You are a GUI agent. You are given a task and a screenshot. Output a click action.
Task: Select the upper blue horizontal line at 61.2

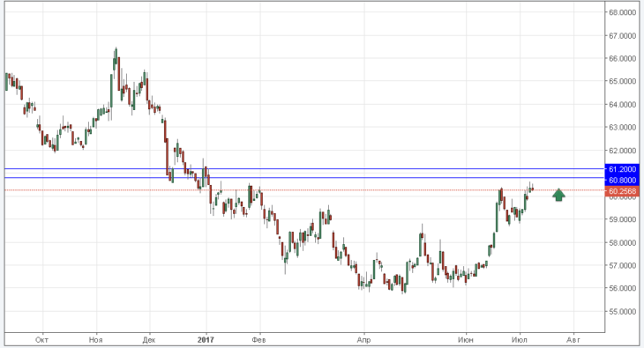pyautogui.click(x=304, y=168)
